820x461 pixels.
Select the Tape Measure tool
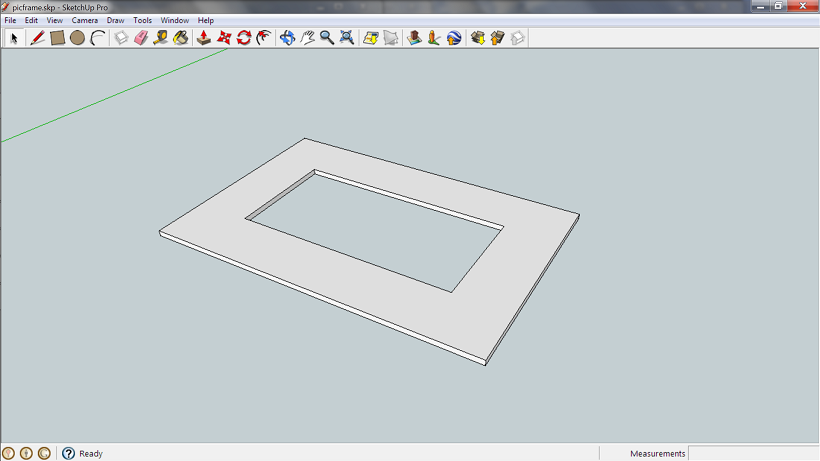[x=161, y=38]
